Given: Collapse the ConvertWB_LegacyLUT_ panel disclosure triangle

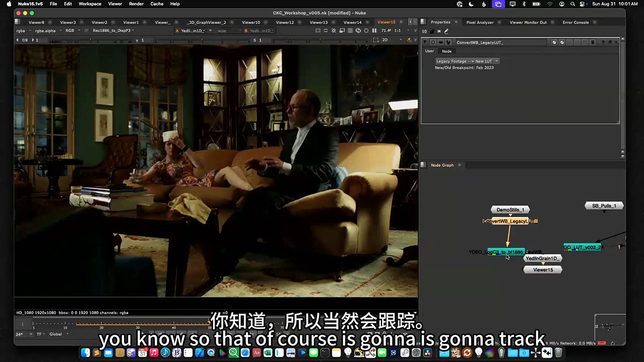Looking at the screenshot, I should (425, 42).
